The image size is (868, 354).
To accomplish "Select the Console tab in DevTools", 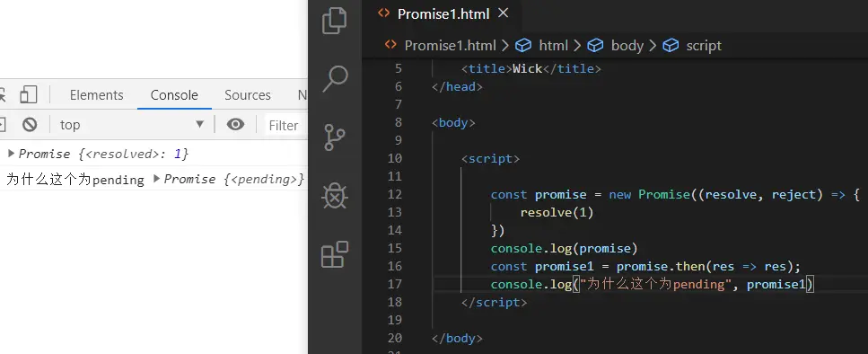I will (x=174, y=94).
